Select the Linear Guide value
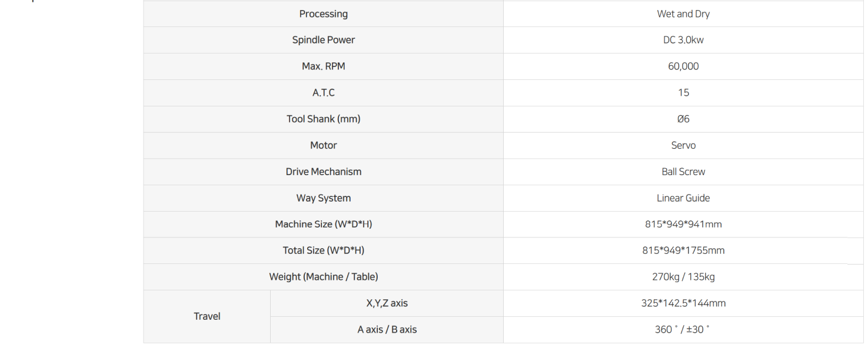 point(683,198)
